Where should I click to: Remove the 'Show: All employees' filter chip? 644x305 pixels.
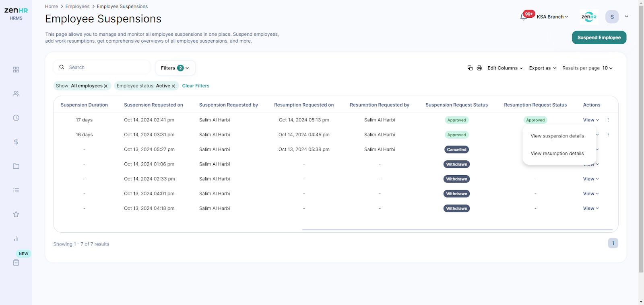(x=106, y=86)
